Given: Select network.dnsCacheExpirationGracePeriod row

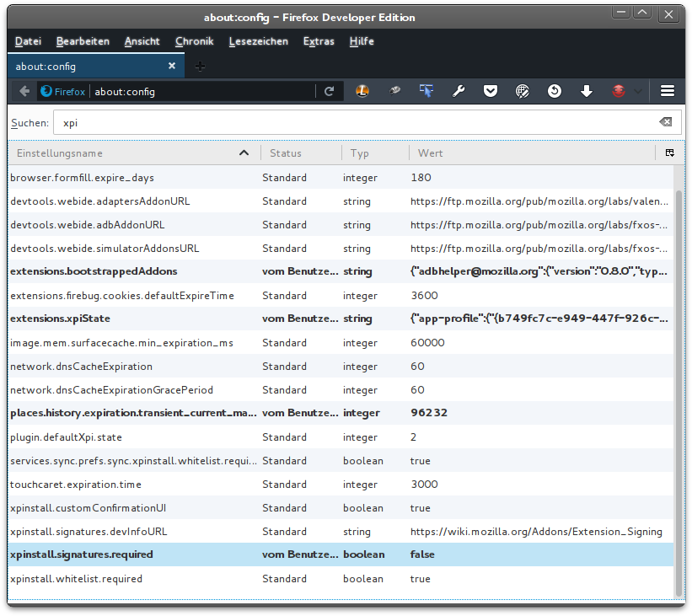Looking at the screenshot, I should pyautogui.click(x=341, y=389).
